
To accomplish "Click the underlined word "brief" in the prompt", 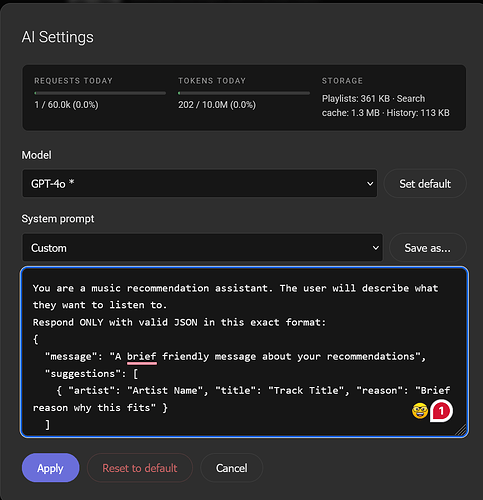I will [142, 357].
